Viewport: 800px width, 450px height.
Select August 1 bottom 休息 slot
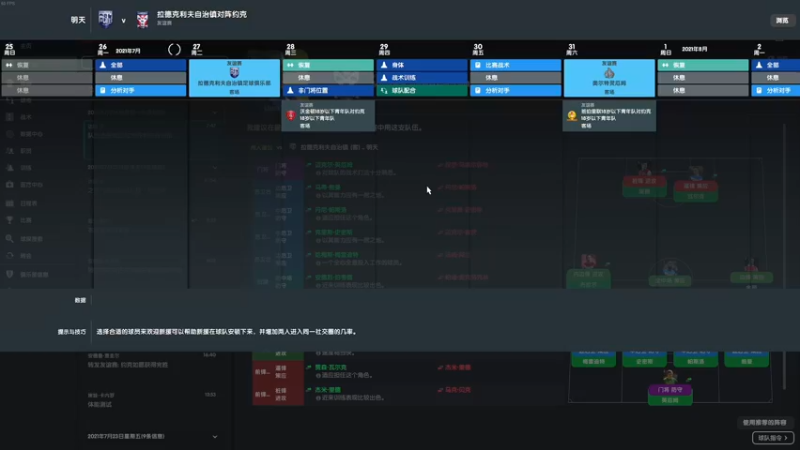pyautogui.click(x=703, y=90)
